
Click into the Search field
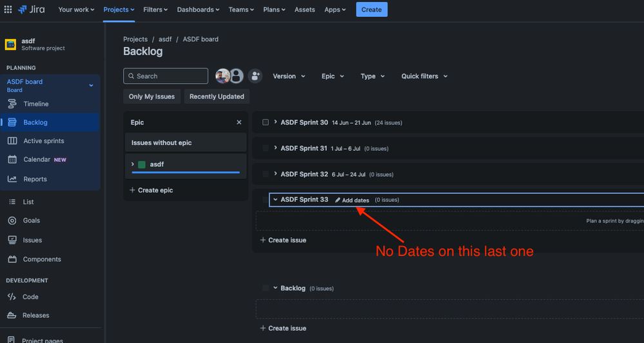166,76
